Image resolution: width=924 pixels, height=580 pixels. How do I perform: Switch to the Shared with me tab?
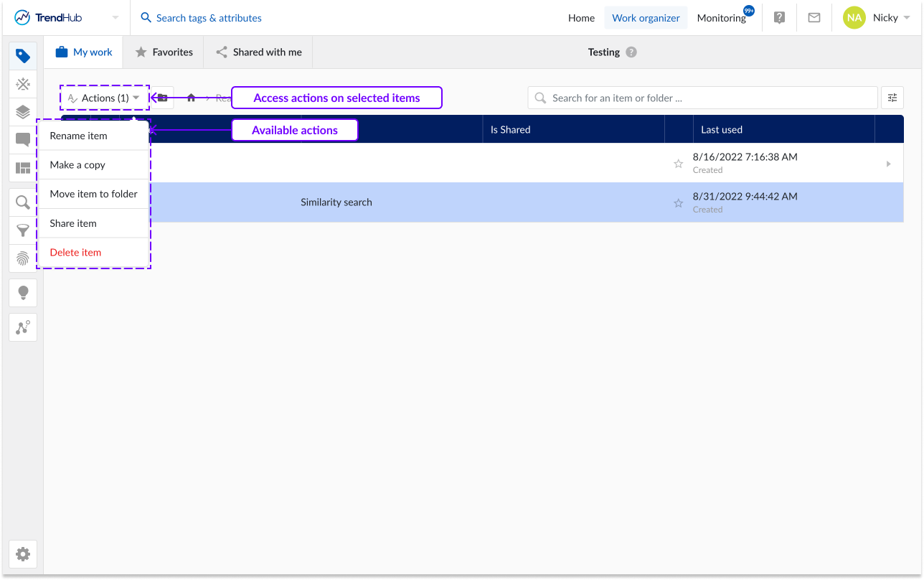(x=258, y=52)
